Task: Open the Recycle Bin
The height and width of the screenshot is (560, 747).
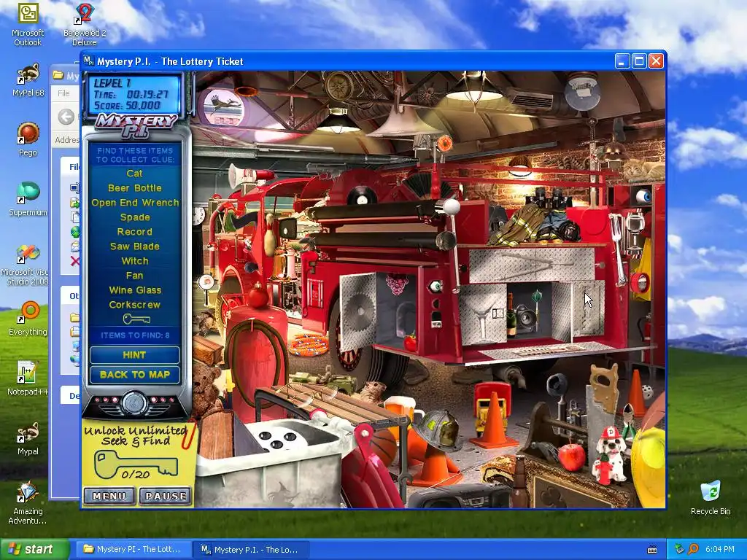Action: point(711,497)
